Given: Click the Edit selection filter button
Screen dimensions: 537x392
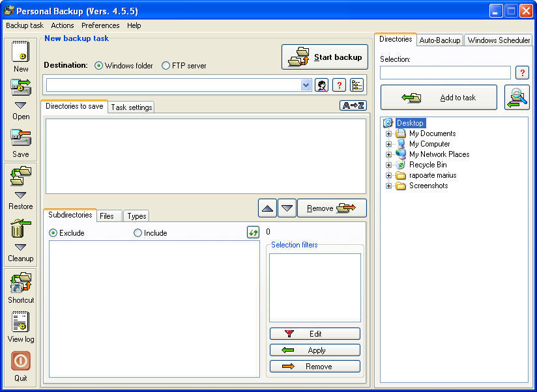Looking at the screenshot, I should pos(315,333).
